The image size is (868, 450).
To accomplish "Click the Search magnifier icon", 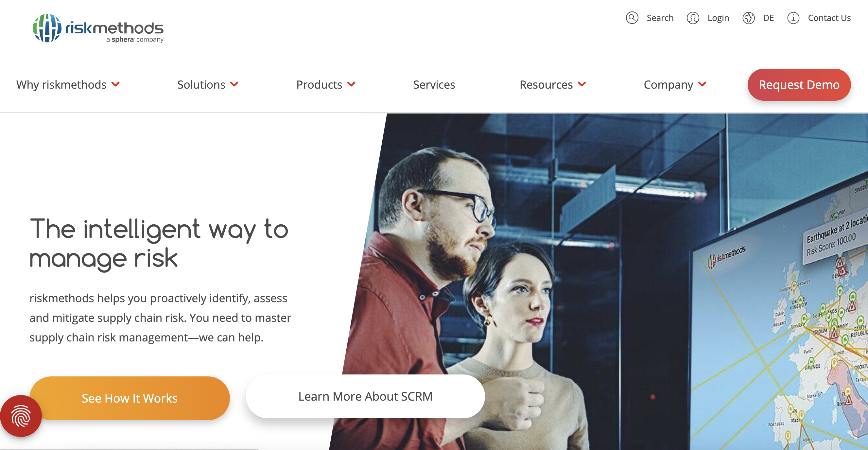I will (632, 18).
